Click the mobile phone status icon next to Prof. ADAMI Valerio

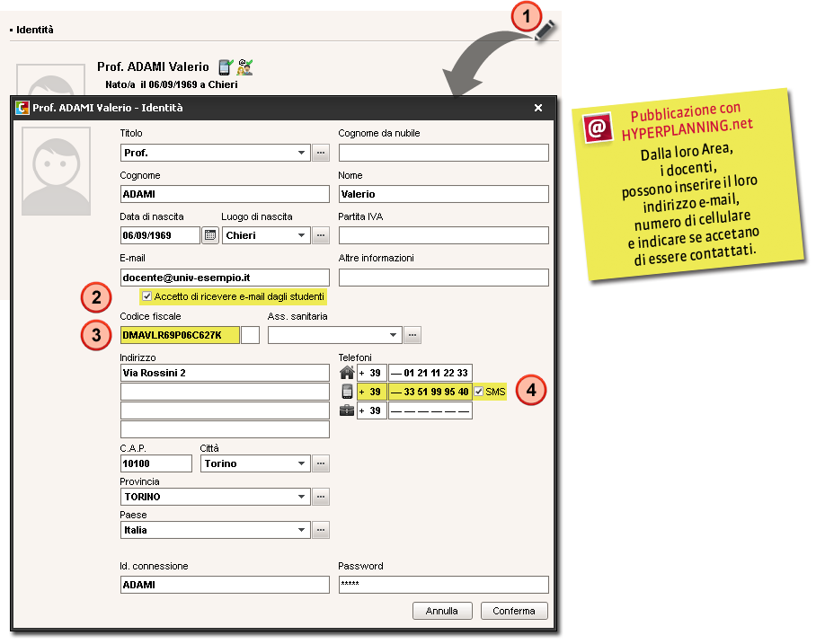tap(225, 67)
